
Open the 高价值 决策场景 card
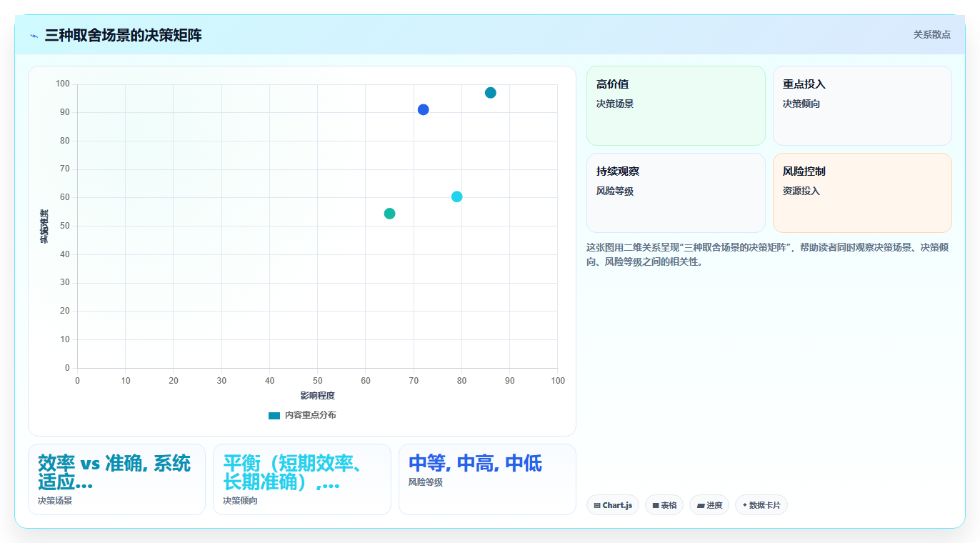coord(676,106)
